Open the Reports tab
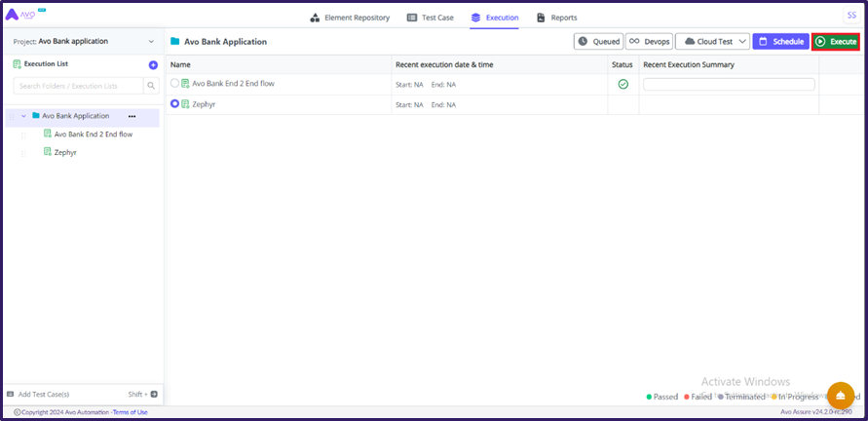Image resolution: width=868 pixels, height=421 pixels. (x=556, y=18)
